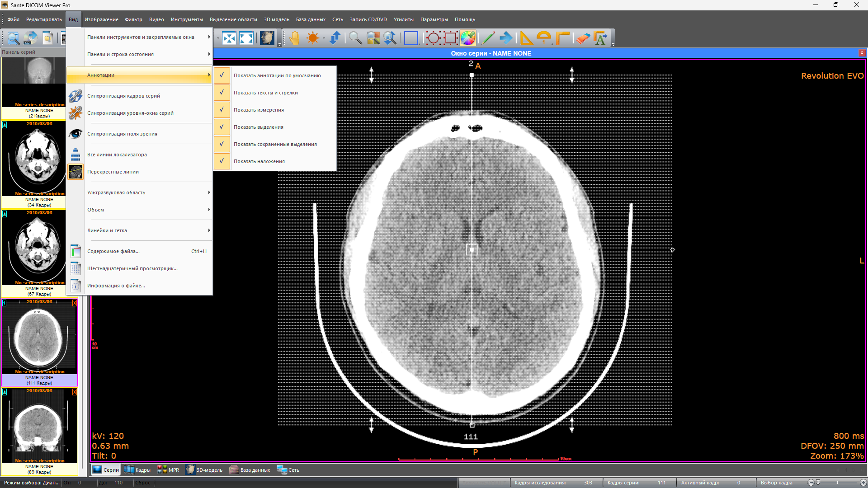The image size is (868, 488).
Task: Click Все линии локализатора
Action: [140, 155]
